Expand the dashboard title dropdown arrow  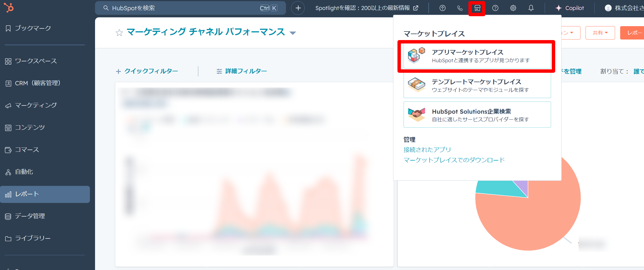(x=293, y=33)
